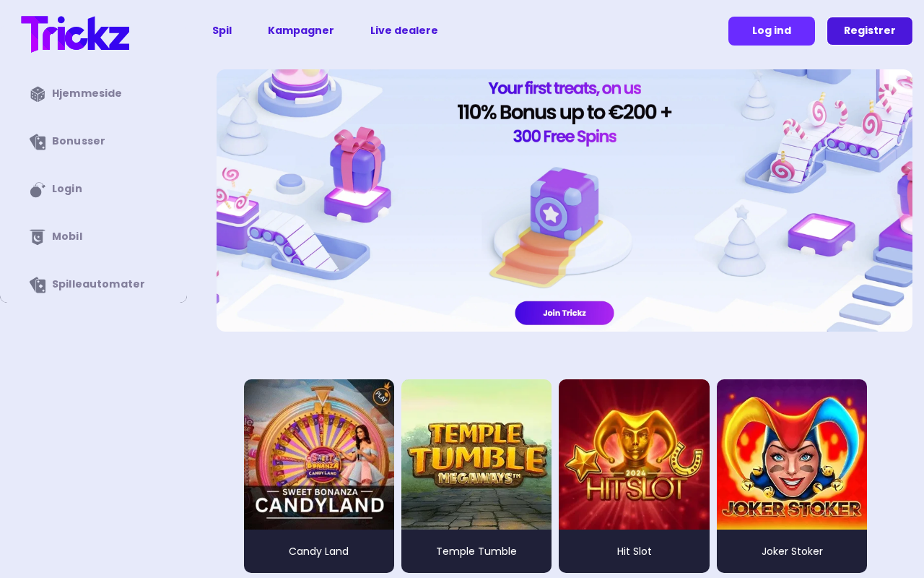Click the welcome bonus banner image
This screenshot has height=578, width=924.
point(565,200)
